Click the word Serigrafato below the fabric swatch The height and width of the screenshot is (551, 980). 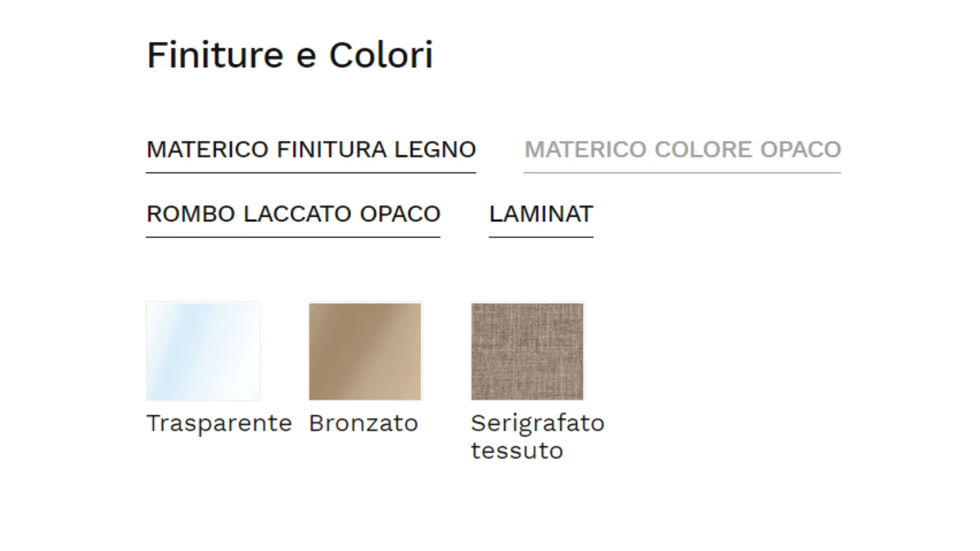pyautogui.click(x=537, y=423)
